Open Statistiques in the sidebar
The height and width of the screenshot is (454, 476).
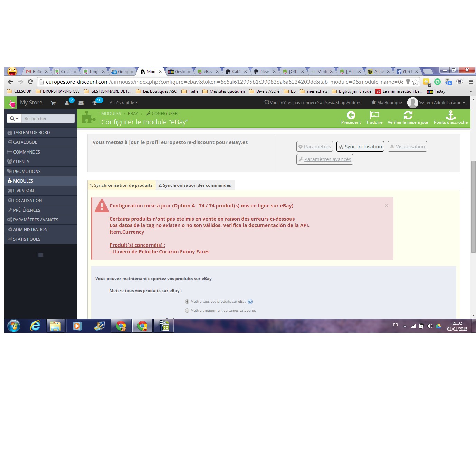[41, 239]
